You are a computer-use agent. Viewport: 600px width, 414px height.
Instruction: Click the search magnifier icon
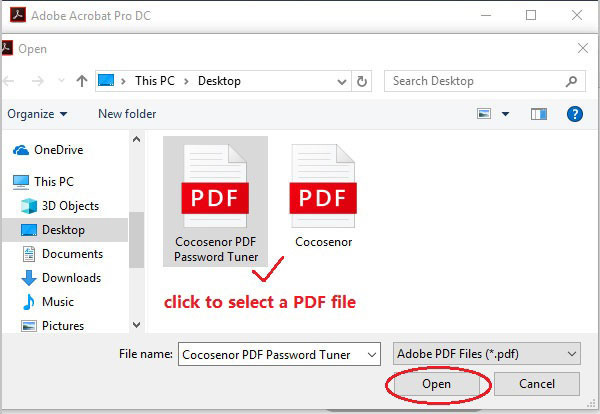[571, 81]
